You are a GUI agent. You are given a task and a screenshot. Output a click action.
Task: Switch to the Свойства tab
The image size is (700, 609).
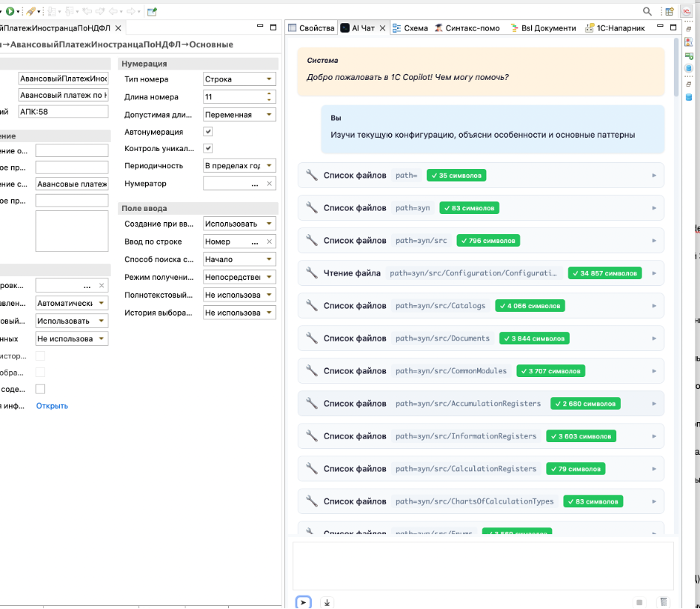[312, 28]
